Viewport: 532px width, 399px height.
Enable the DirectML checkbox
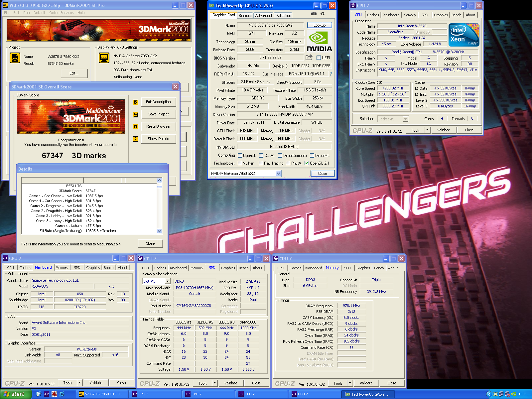click(312, 156)
